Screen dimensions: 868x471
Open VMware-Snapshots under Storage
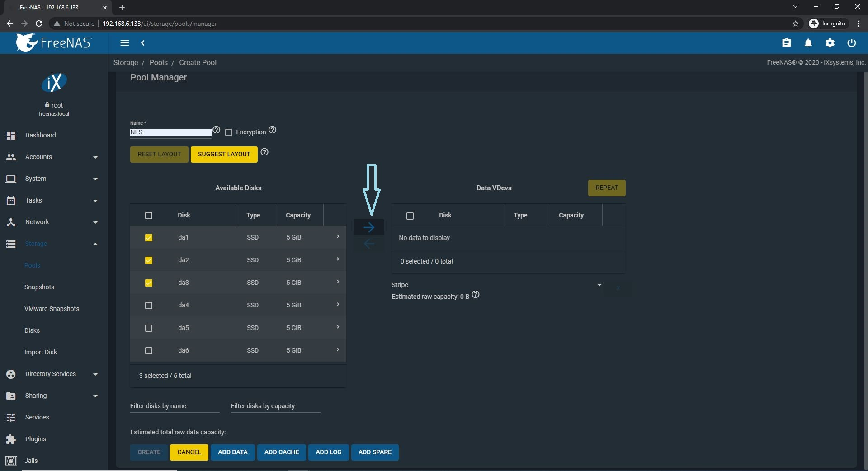pyautogui.click(x=52, y=309)
